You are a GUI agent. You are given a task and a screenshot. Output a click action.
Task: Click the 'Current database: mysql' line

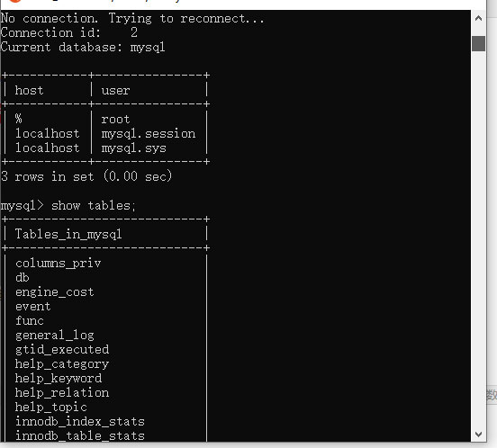coord(83,48)
